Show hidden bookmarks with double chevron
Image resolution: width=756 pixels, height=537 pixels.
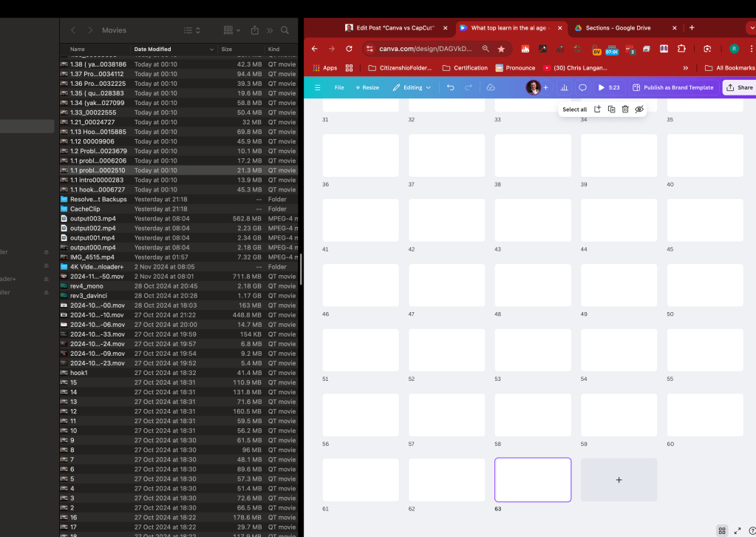[x=686, y=68]
